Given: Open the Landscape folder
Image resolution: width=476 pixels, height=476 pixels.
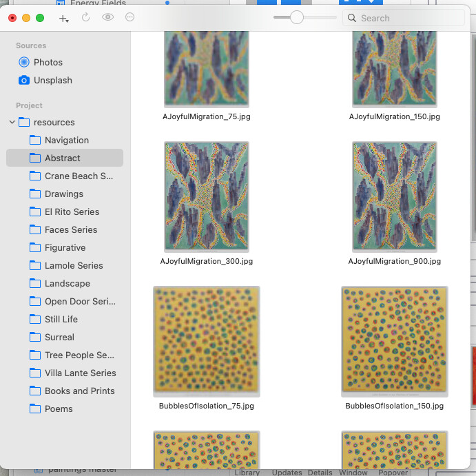Looking at the screenshot, I should pos(65,283).
